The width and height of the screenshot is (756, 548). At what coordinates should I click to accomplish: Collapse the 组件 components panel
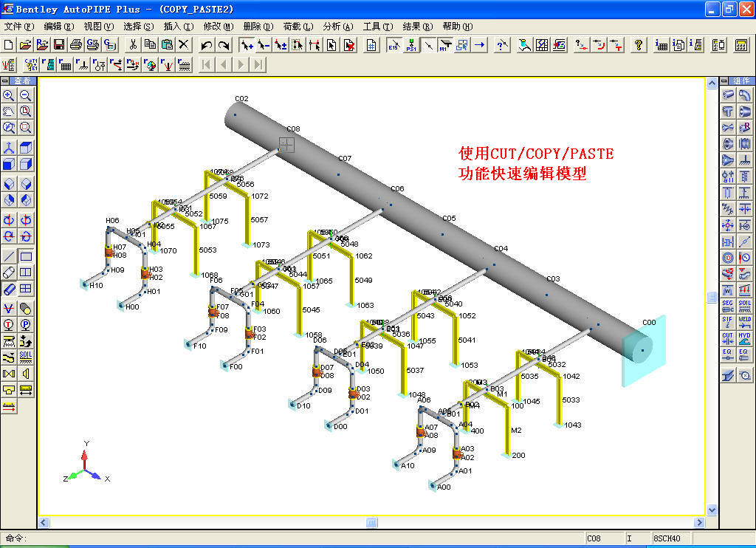coord(724,81)
